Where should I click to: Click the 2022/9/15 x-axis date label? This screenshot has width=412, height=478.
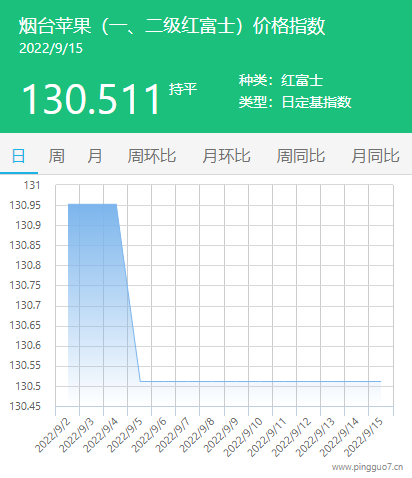pos(364,437)
